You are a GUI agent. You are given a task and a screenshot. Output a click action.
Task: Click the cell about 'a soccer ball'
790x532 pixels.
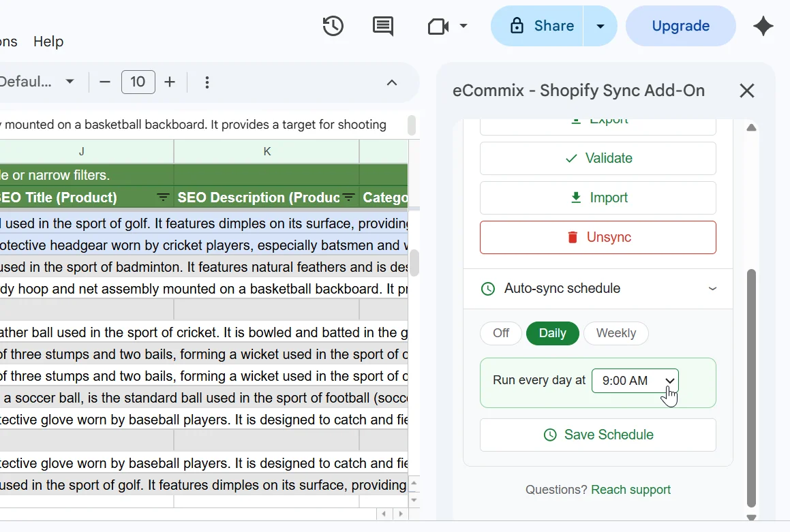tap(204, 398)
